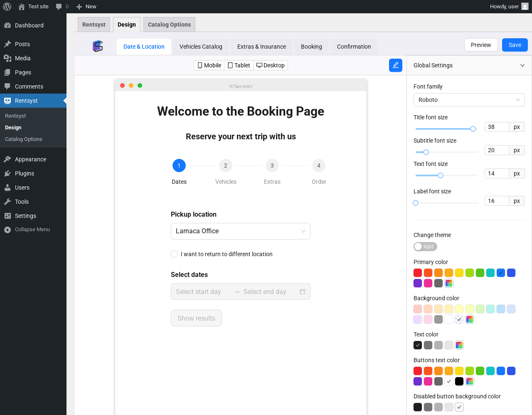Viewport: 532px width, 415px height.
Task: Click the Preview button
Action: pos(480,45)
